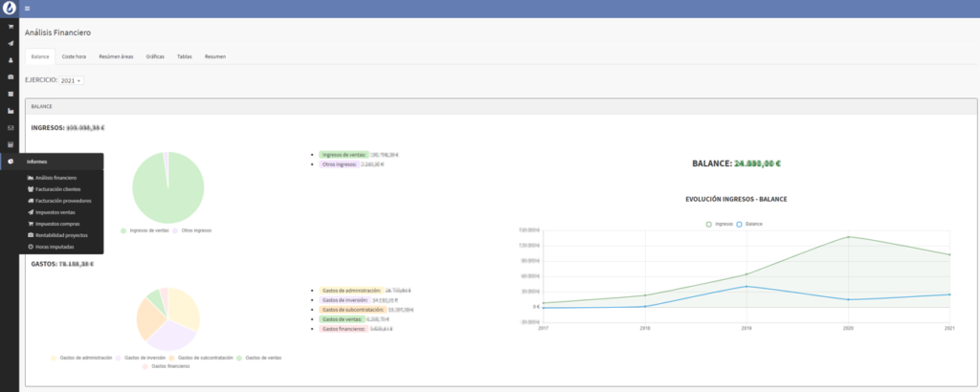Click the hamburger menu icon in top bar
Screen dimensions: 980x392
(x=27, y=9)
